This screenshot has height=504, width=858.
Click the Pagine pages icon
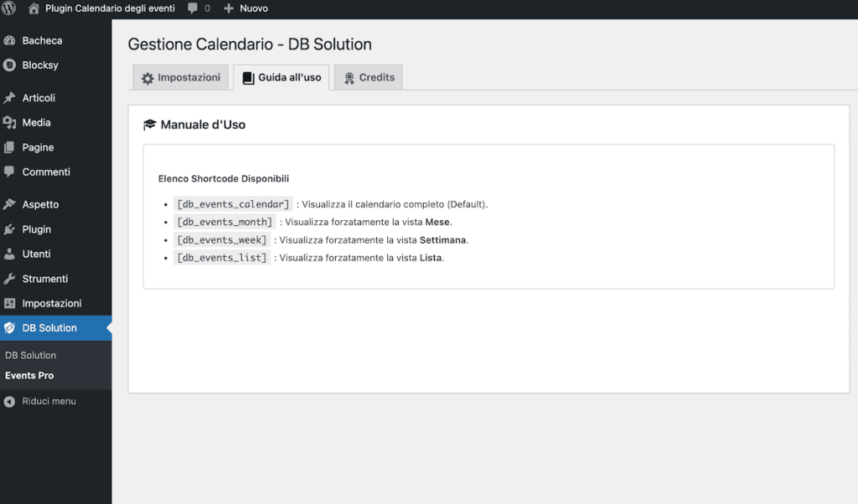pyautogui.click(x=9, y=147)
